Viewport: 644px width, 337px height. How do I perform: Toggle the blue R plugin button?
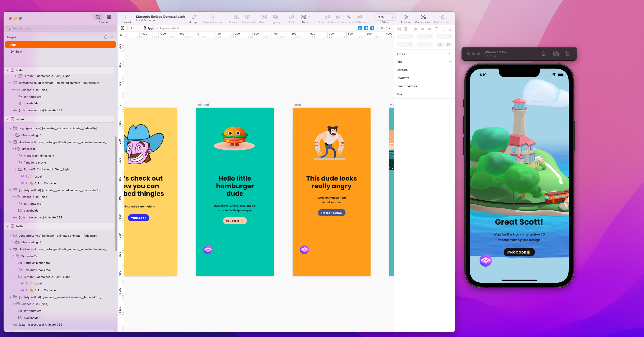[x=360, y=28]
